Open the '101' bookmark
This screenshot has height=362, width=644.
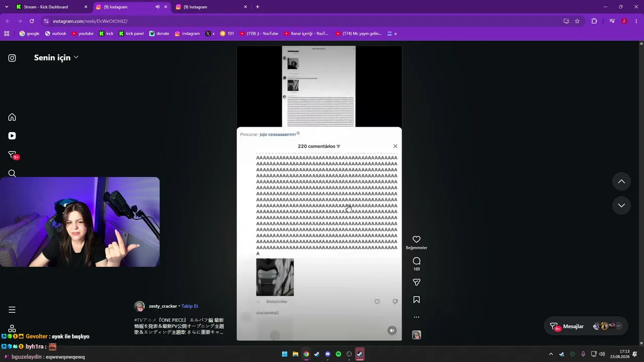coord(227,34)
